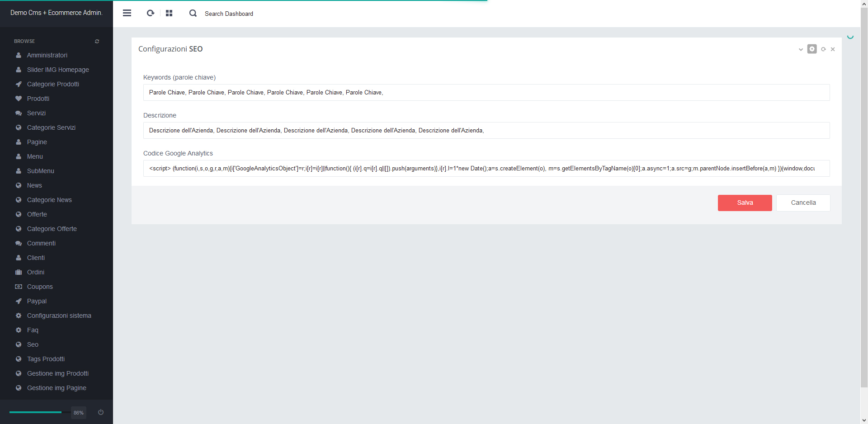Viewport: 868px width, 424px height.
Task: Close the Configurazioni SEO panel
Action: click(x=833, y=49)
